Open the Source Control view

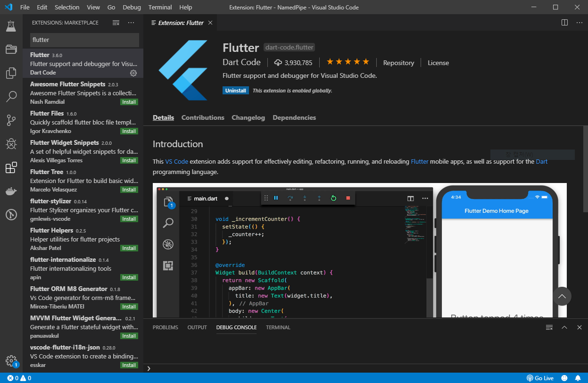pyautogui.click(x=11, y=120)
